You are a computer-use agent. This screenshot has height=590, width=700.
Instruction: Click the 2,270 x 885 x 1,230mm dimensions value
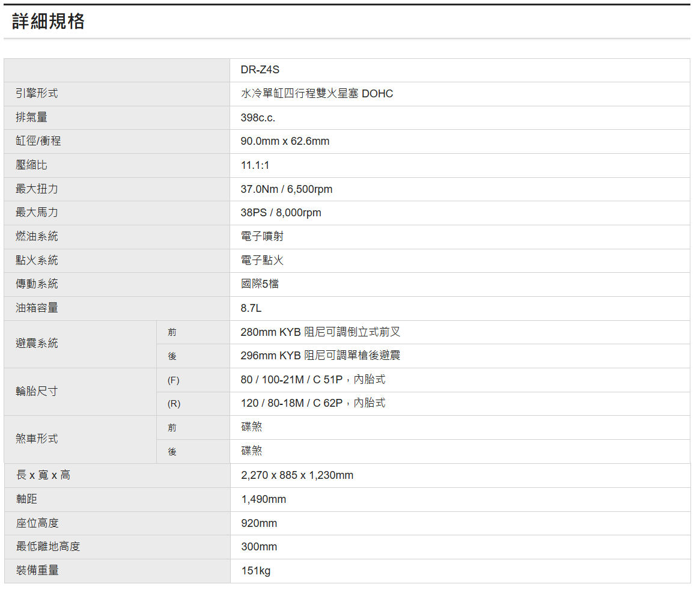click(x=297, y=475)
